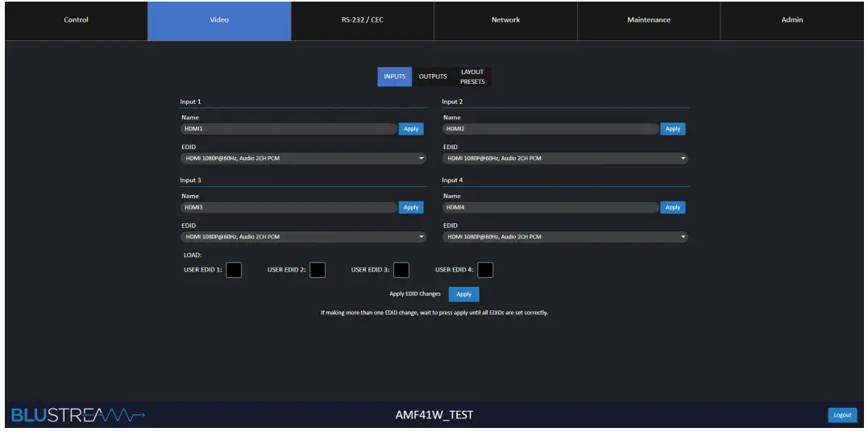This screenshot has width=868, height=432.
Task: Click the Logout button
Action: tap(842, 415)
